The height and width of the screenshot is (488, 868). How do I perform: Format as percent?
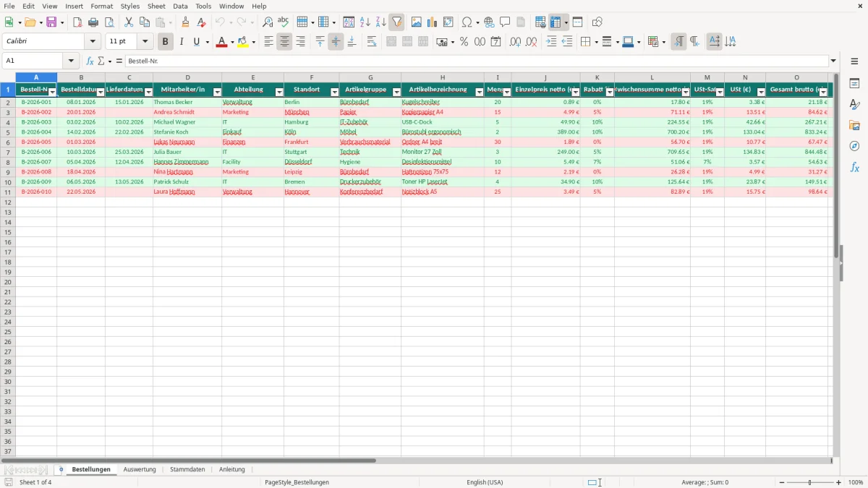pyautogui.click(x=464, y=42)
